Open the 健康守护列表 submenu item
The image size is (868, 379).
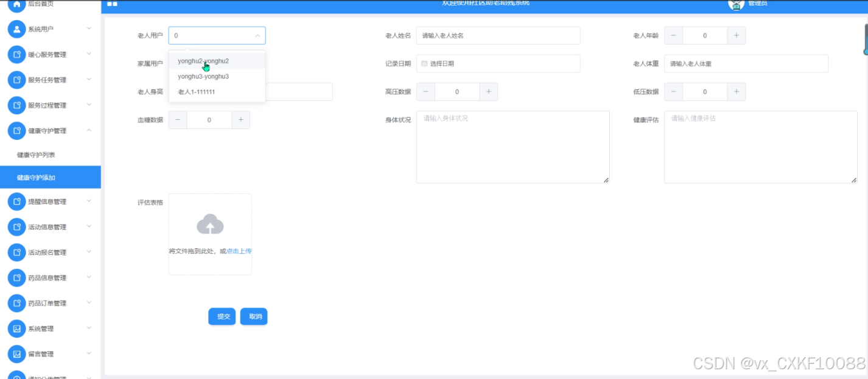51,155
